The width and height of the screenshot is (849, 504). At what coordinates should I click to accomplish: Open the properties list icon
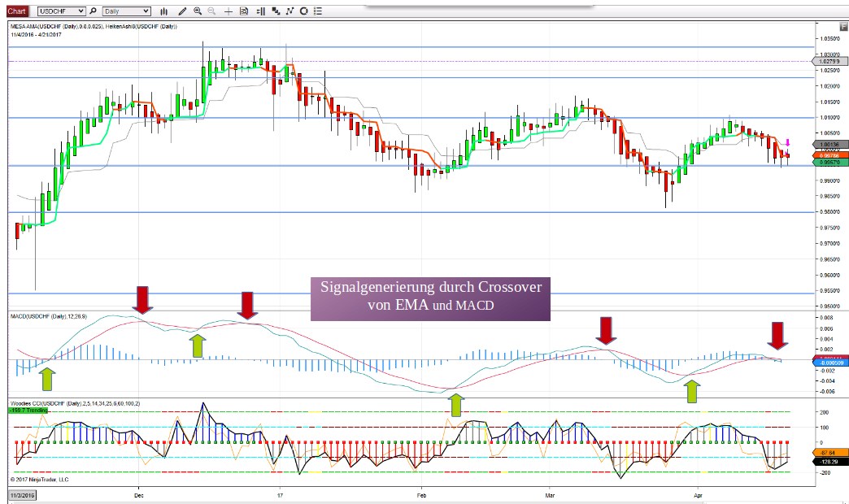pos(318,11)
